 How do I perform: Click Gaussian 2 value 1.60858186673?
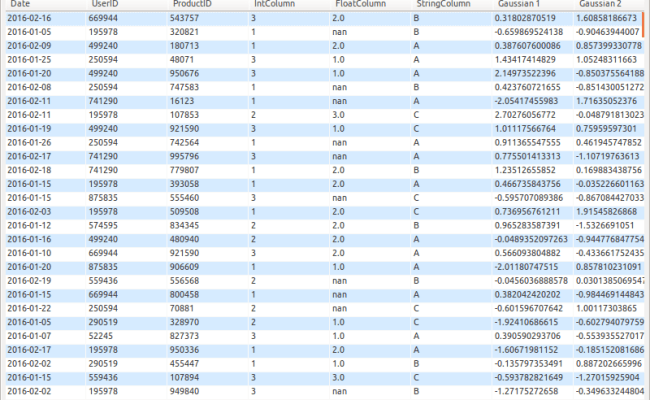(606, 18)
